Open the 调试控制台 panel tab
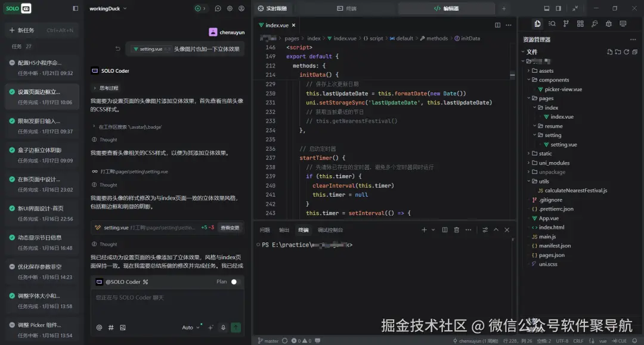Viewport: 644px width, 345px height. point(330,230)
